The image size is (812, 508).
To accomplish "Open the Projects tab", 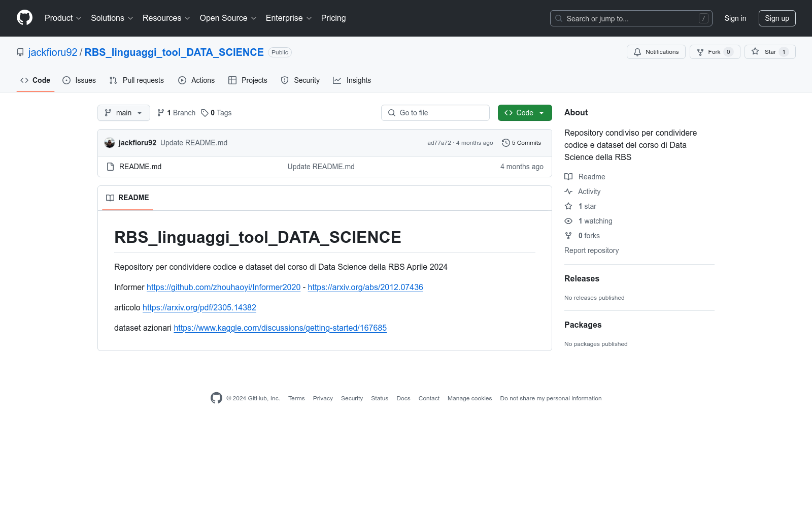I will 248,80.
